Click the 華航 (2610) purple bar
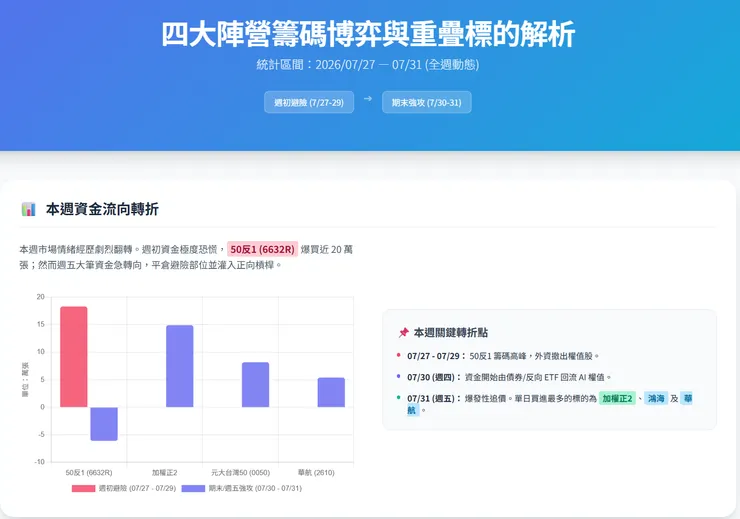 pos(331,392)
